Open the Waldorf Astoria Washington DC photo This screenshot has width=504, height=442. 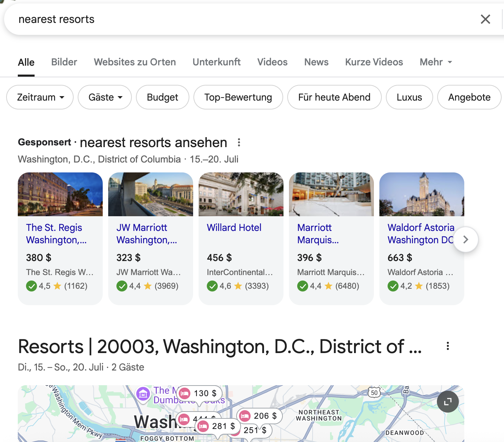pos(422,194)
